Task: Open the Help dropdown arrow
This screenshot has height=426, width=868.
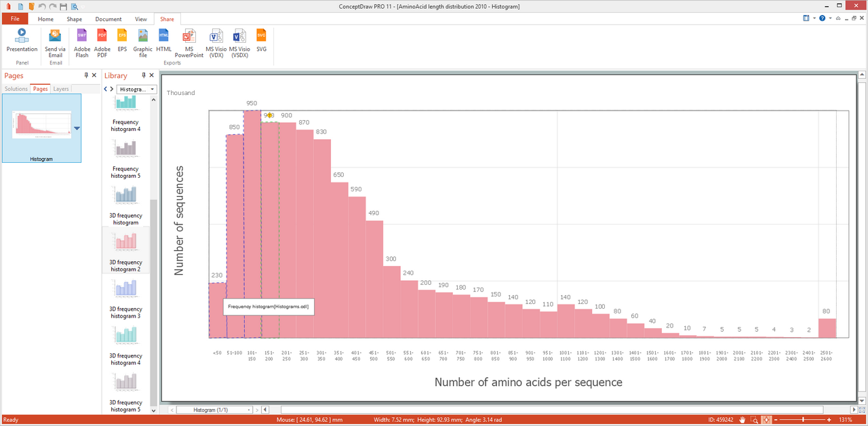Action: tap(829, 19)
